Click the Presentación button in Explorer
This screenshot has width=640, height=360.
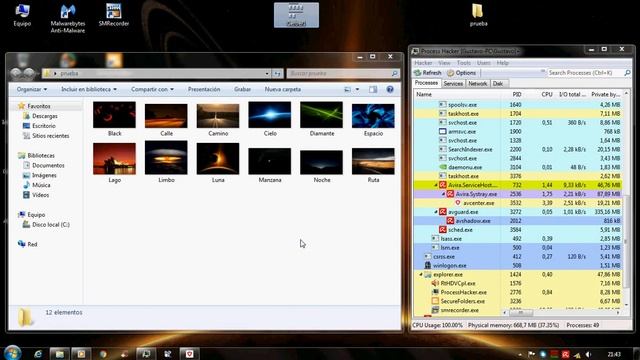pos(204,89)
